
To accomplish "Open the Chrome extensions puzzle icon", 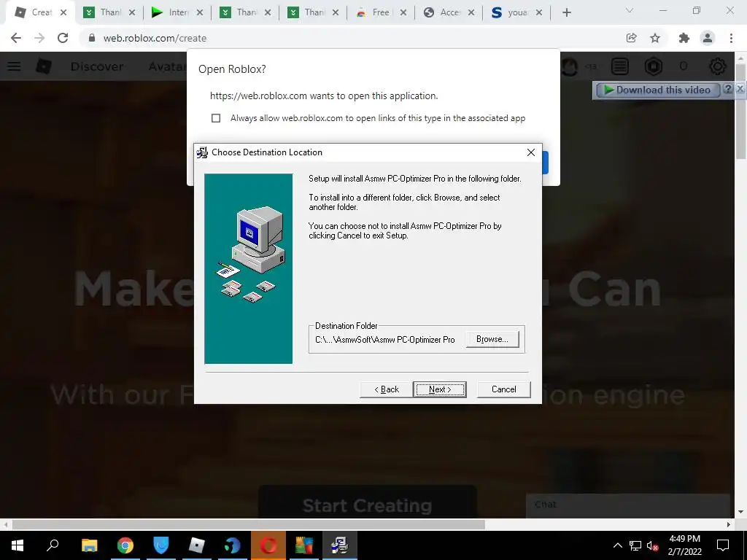I will 684,38.
